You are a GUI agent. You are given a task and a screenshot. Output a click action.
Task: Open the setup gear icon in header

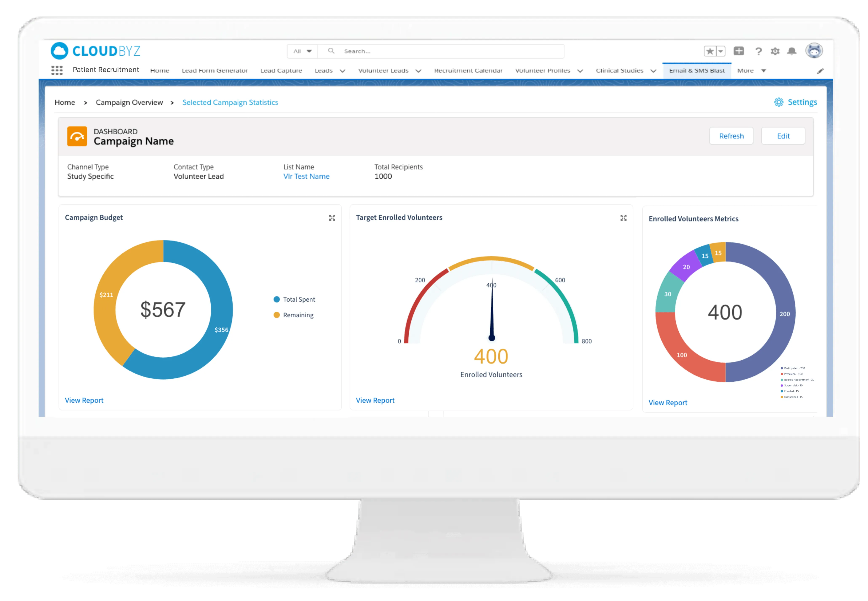coord(775,51)
